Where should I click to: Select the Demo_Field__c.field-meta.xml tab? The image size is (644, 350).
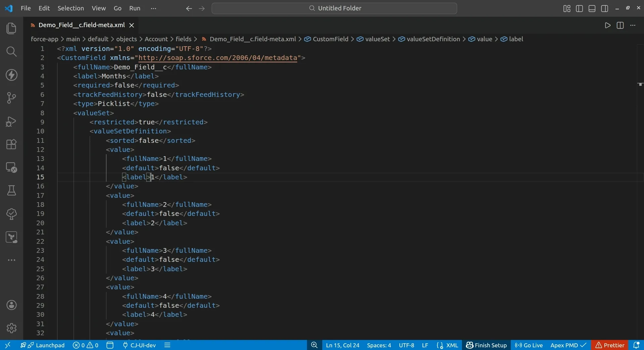[81, 25]
